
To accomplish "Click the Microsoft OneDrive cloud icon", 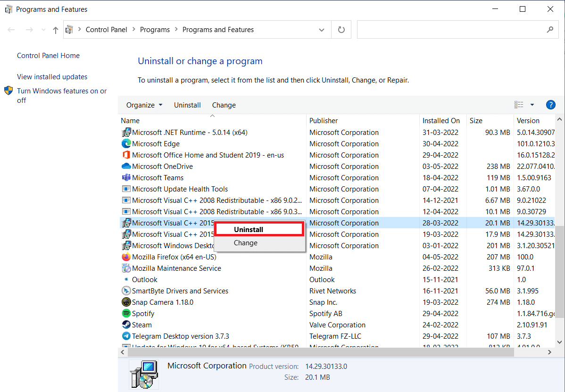I will pyautogui.click(x=126, y=167).
